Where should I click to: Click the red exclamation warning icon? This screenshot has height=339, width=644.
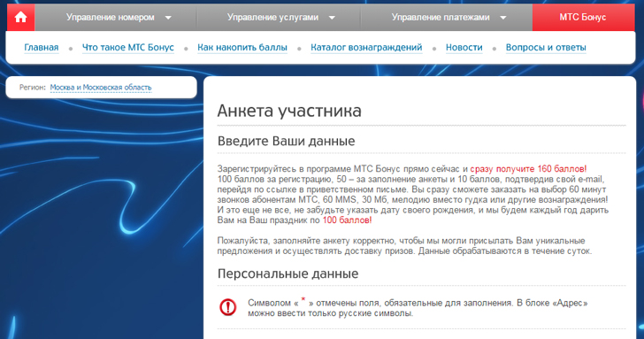click(227, 307)
